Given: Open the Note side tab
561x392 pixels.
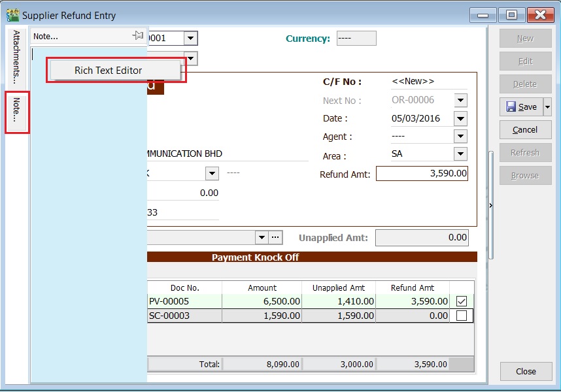Looking at the screenshot, I should click(17, 112).
